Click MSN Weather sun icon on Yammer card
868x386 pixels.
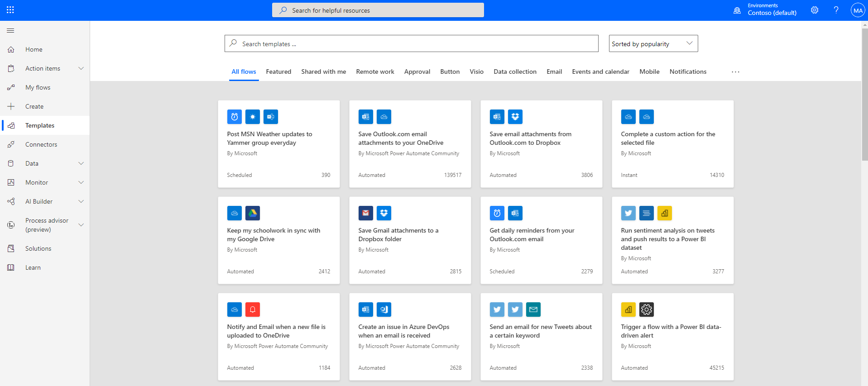pyautogui.click(x=253, y=117)
